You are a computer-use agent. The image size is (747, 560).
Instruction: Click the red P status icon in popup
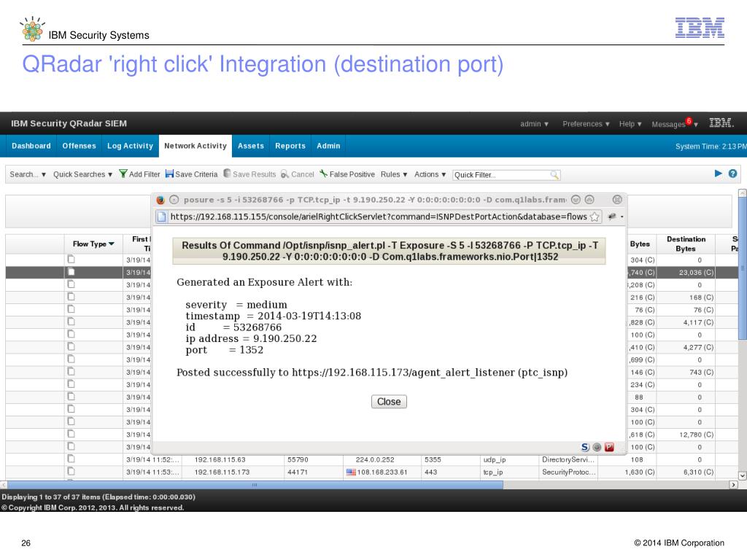(x=609, y=447)
